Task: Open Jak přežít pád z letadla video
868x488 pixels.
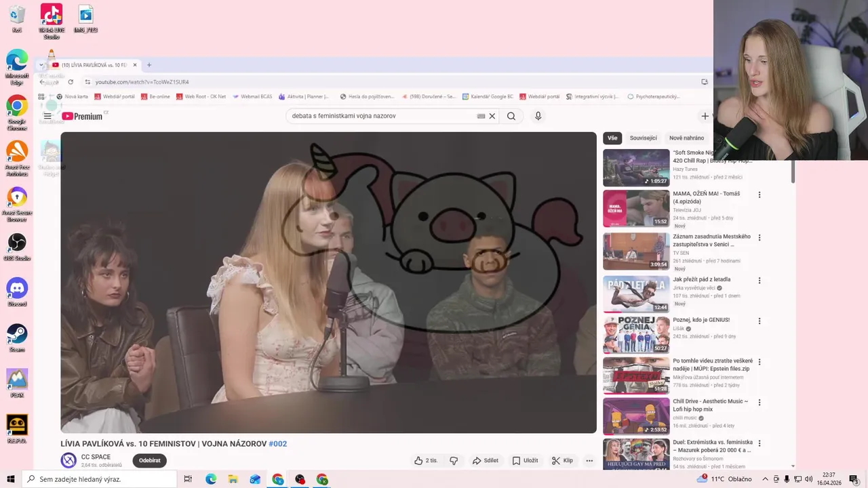Action: [636, 293]
